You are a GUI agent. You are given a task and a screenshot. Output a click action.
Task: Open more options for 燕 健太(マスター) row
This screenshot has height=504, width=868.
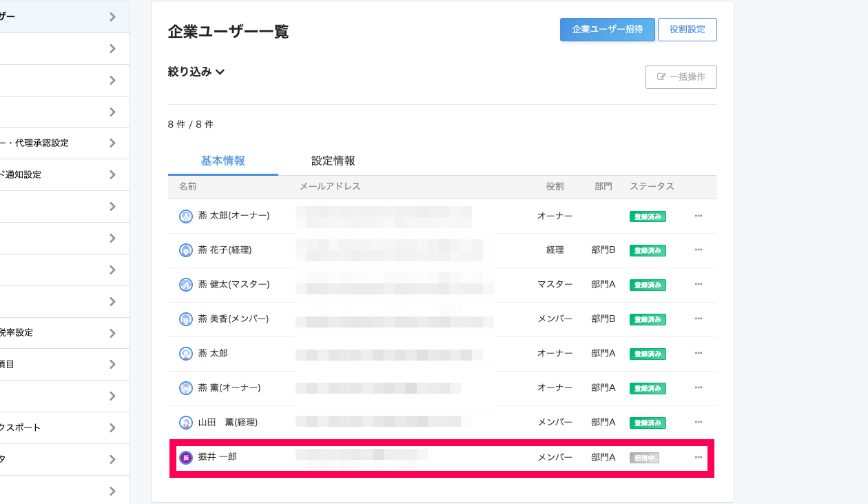click(x=699, y=285)
